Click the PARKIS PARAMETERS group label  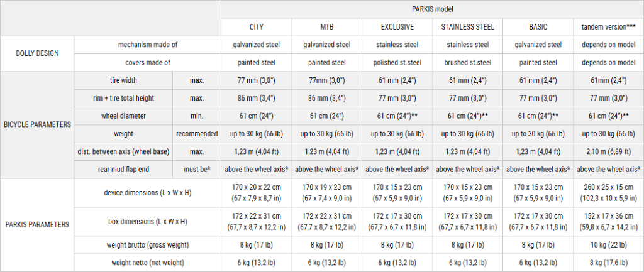coord(37,225)
